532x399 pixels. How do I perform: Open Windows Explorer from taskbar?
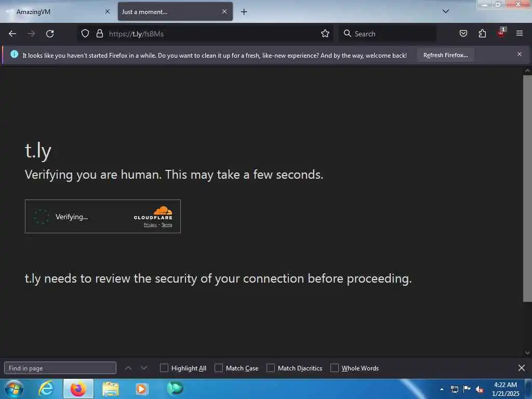click(110, 389)
